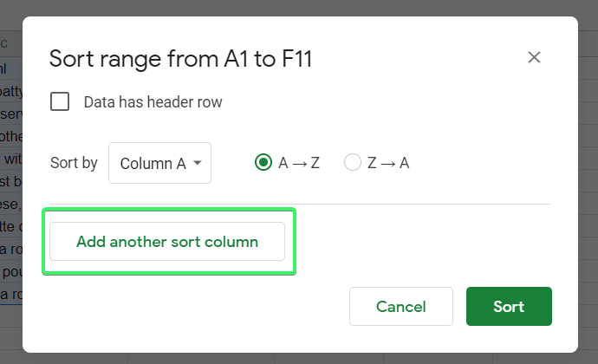Enable the Data has header row checkbox
The image size is (598, 364).
pos(61,102)
